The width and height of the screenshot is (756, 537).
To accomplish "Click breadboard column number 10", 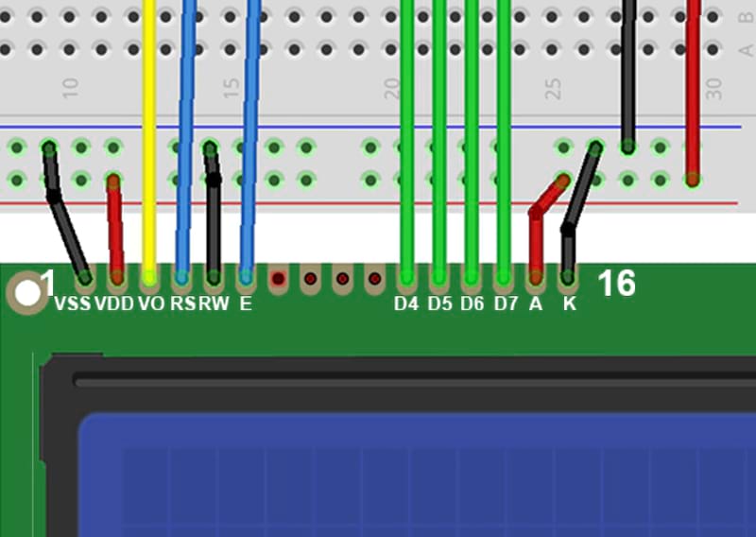I will [x=70, y=88].
